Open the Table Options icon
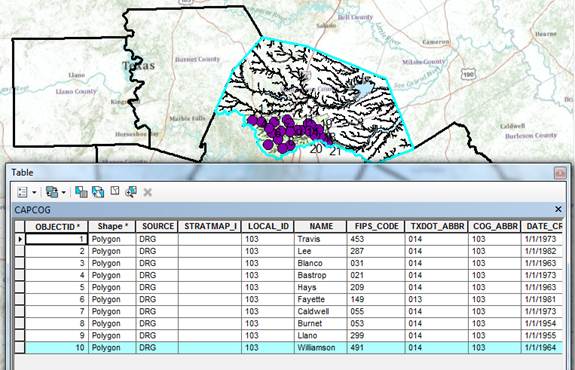575x370 pixels. coord(22,192)
